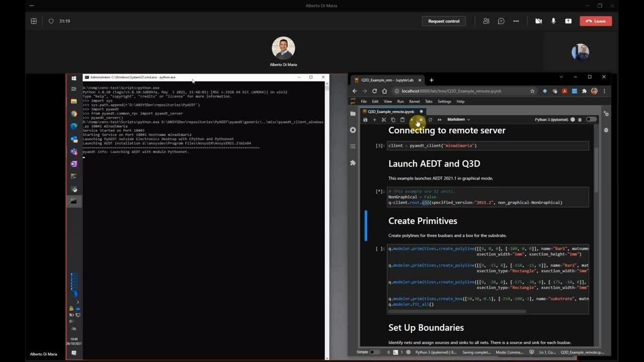Screen dimensions: 644x362
Task: Click Alberto Di Maria's avatar
Action: pos(283,49)
